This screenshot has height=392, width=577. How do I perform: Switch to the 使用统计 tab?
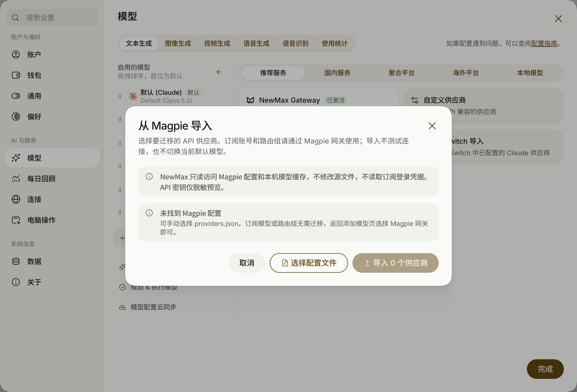tap(335, 44)
